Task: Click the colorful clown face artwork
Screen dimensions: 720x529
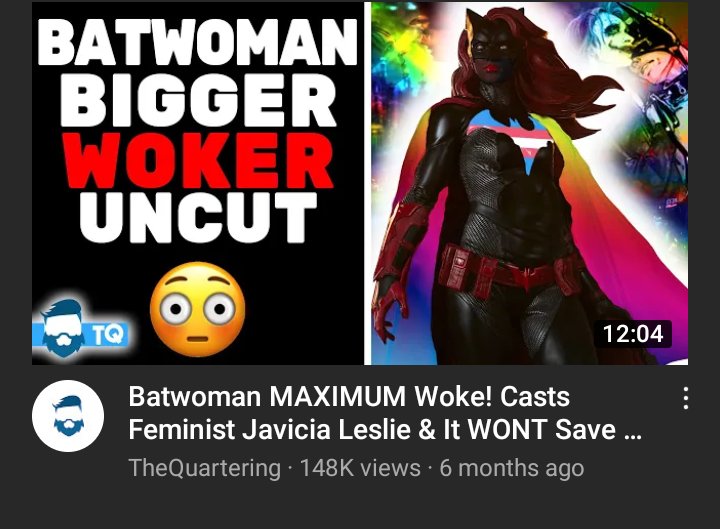Action: pyautogui.click(x=629, y=41)
